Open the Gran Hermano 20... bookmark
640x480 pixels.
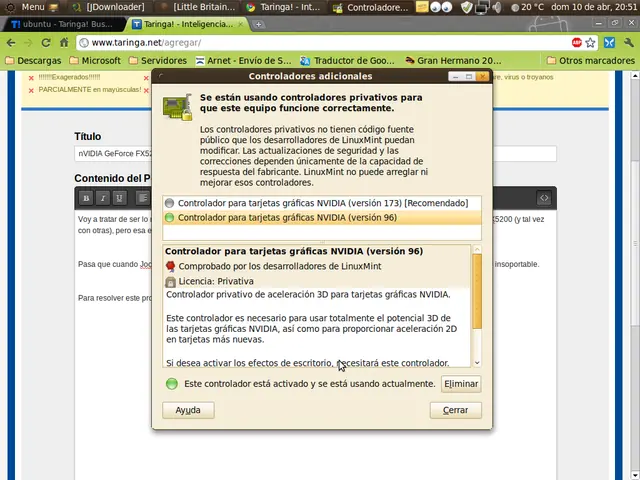(x=453, y=61)
